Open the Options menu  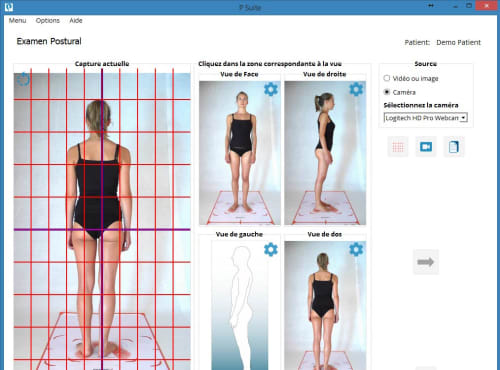(x=48, y=21)
